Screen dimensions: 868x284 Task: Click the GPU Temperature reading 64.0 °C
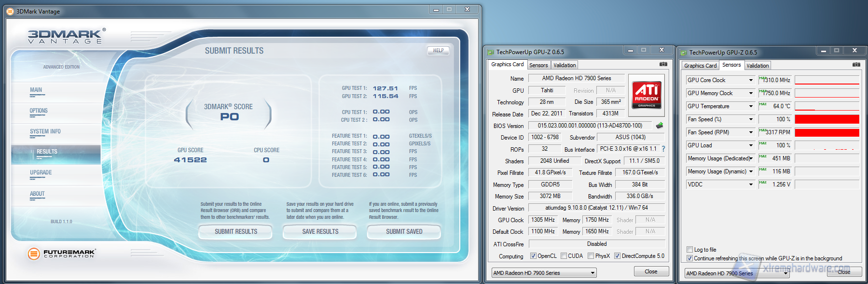point(775,106)
